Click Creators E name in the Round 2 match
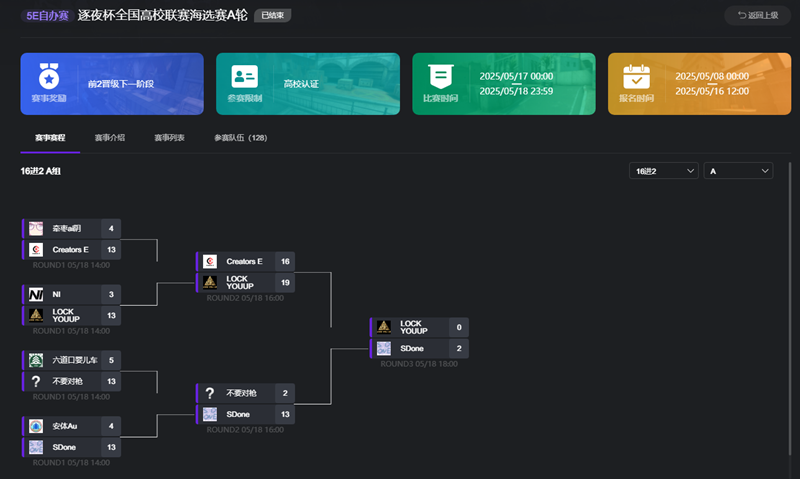 [x=244, y=261]
